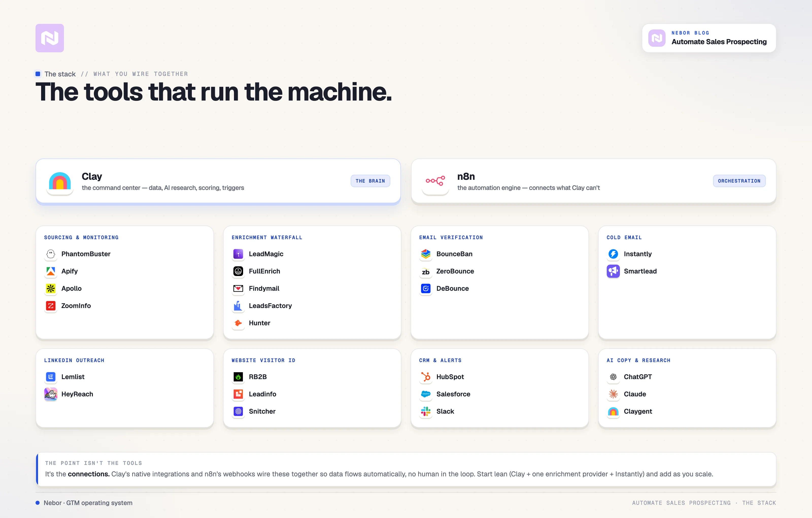Click the Smartlead name

(640, 271)
